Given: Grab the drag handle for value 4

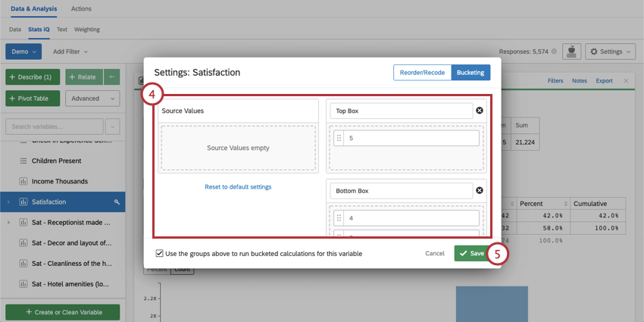Looking at the screenshot, I should [339, 218].
